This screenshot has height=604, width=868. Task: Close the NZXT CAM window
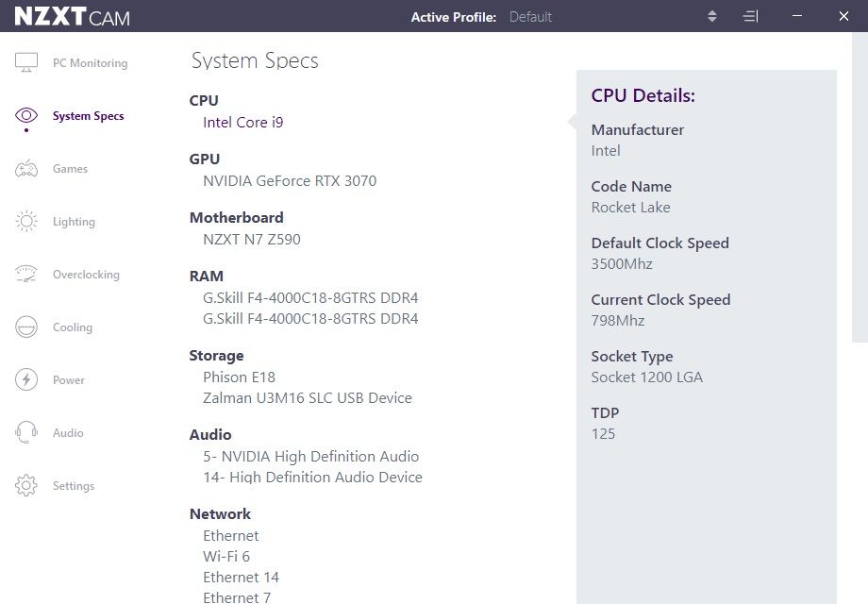point(843,16)
